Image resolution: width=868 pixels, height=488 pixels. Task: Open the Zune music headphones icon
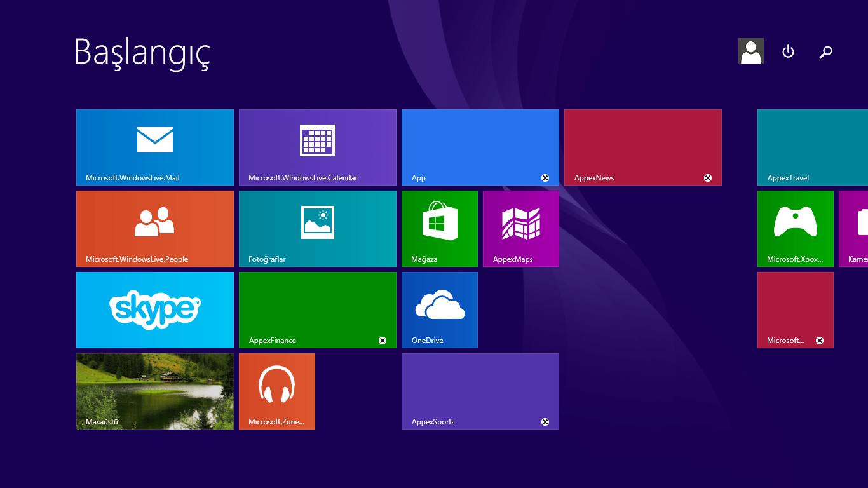coord(277,384)
